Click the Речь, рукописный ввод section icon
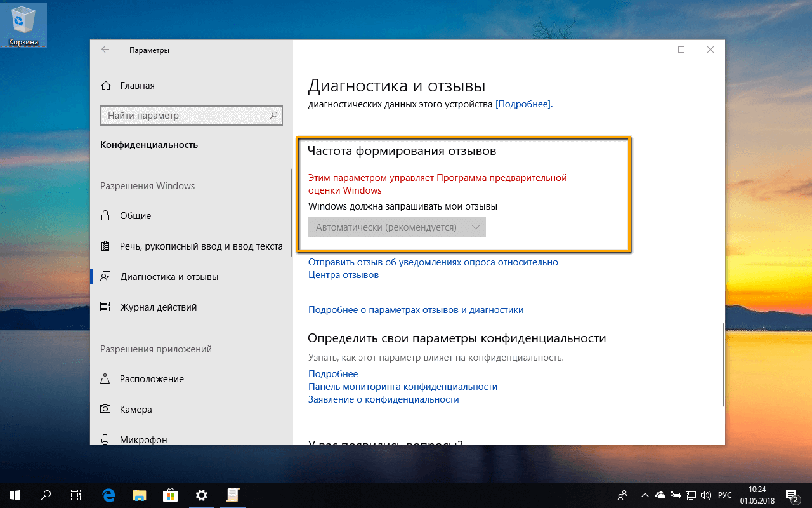Viewport: 812px width, 508px height. [105, 246]
